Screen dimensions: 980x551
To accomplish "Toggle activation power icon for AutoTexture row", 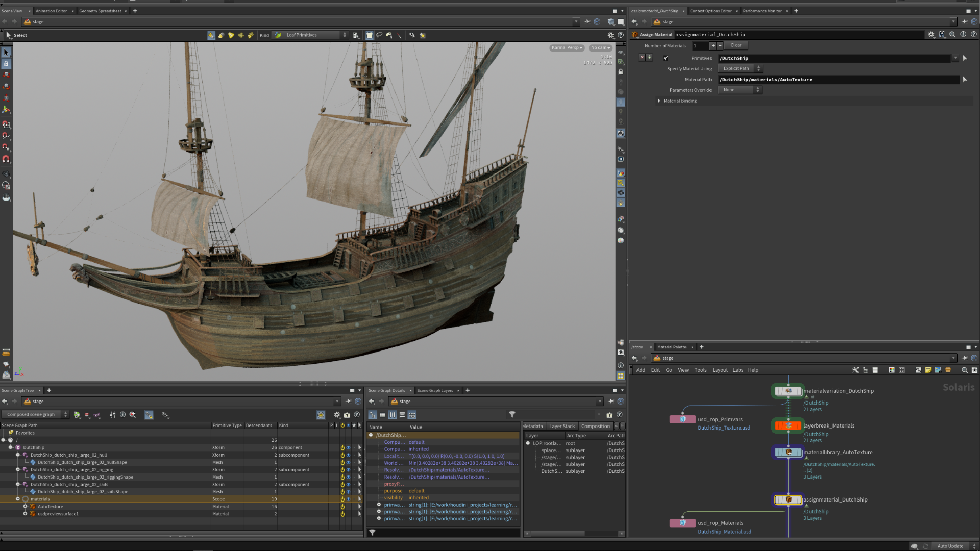I will click(x=342, y=507).
